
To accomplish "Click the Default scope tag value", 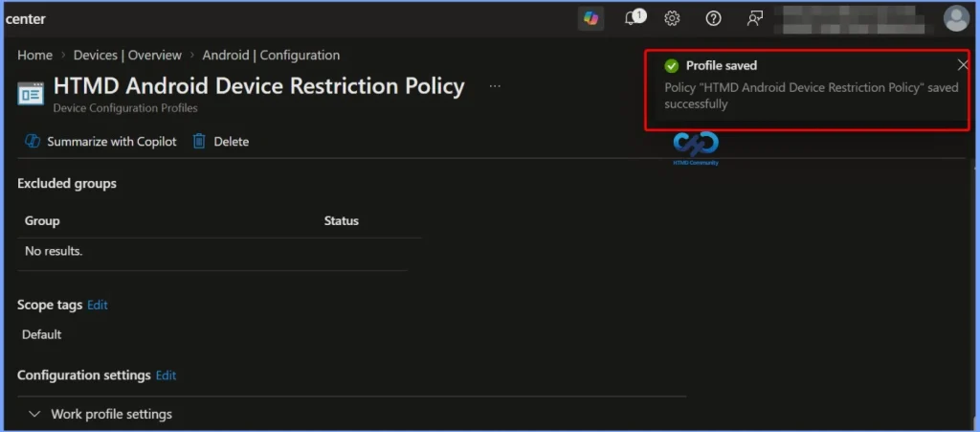I will [42, 334].
